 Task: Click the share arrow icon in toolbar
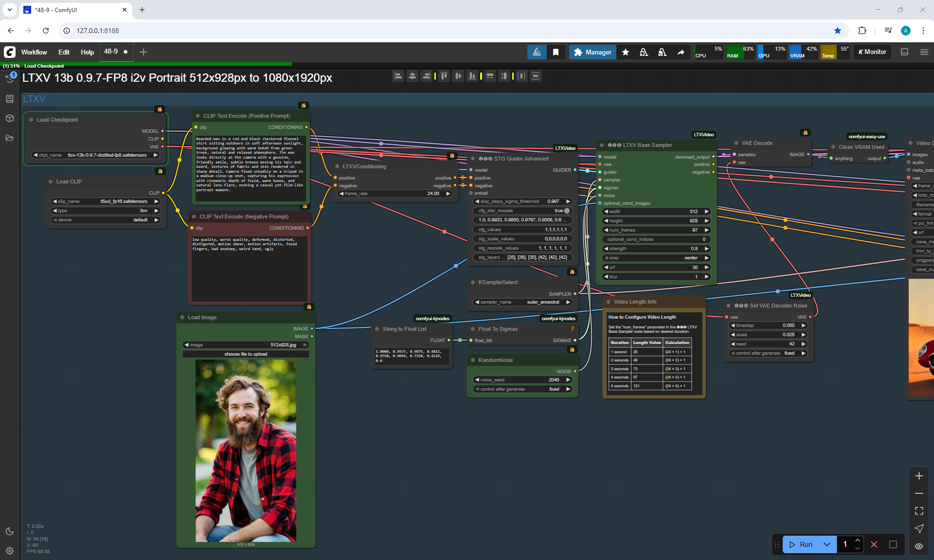pyautogui.click(x=681, y=52)
